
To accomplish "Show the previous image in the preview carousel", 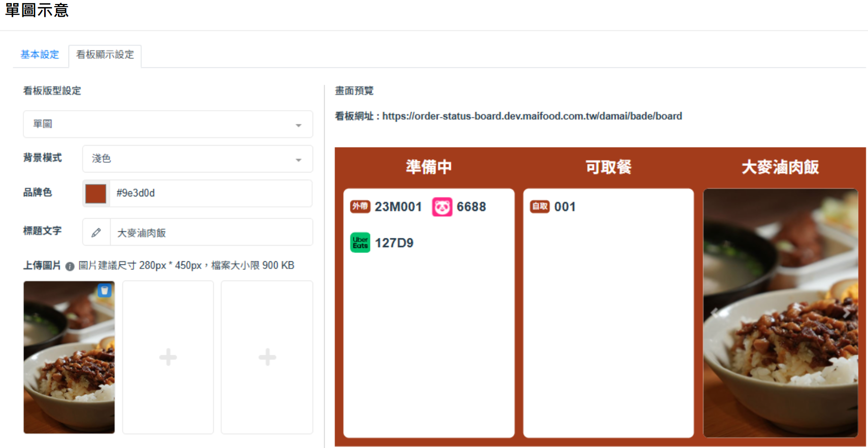I will click(715, 313).
